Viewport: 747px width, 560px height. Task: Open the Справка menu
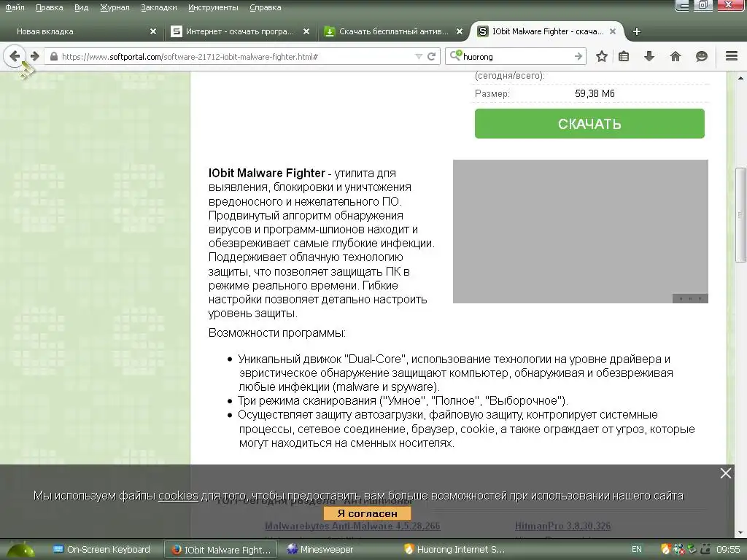tap(265, 7)
